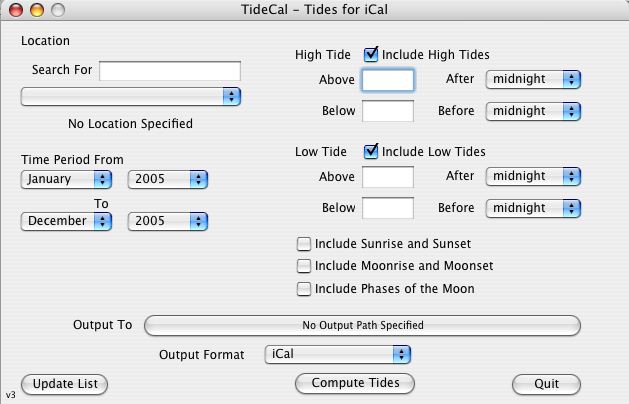Screen dimensions: 629x404
Task: Open the December end month dropdown
Action: [x=66, y=221]
